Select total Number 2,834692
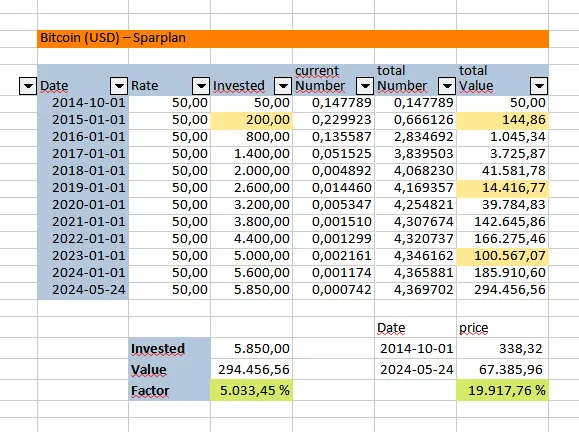The image size is (579, 432). [x=415, y=137]
